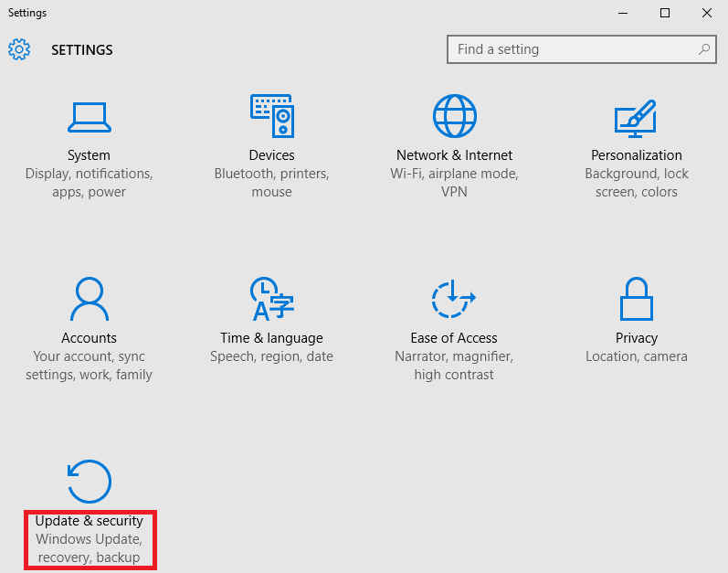Click the Privacy padlock icon

coord(637,299)
